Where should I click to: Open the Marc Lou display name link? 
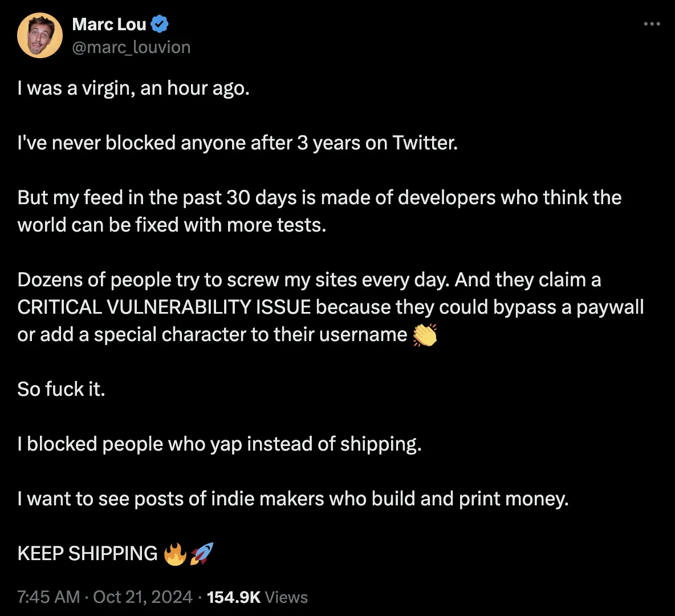pos(109,25)
